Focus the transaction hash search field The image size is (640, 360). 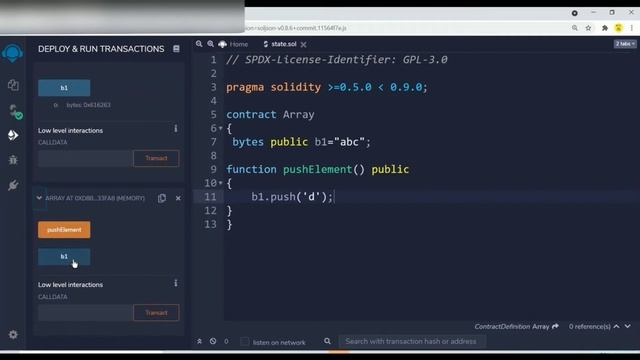pyautogui.click(x=412, y=341)
